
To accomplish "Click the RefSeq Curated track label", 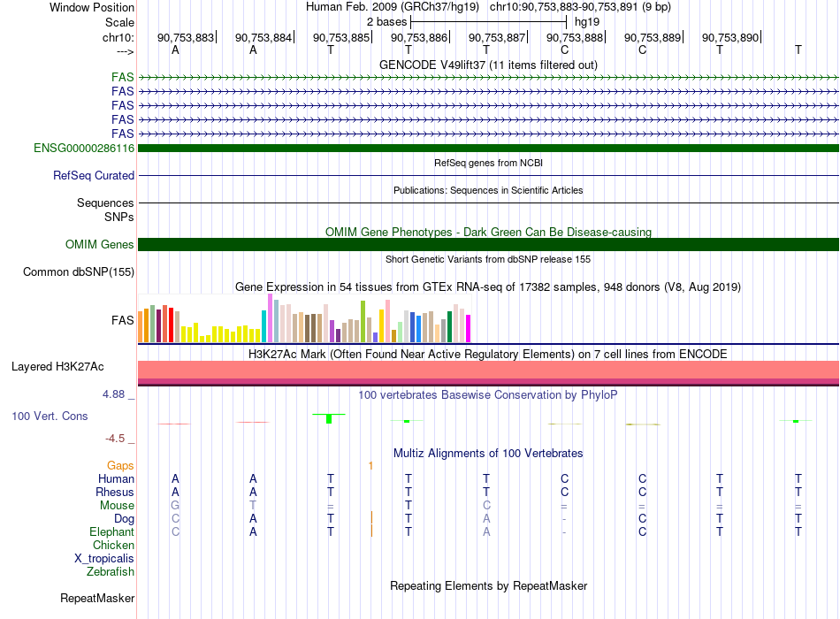I will coord(94,175).
